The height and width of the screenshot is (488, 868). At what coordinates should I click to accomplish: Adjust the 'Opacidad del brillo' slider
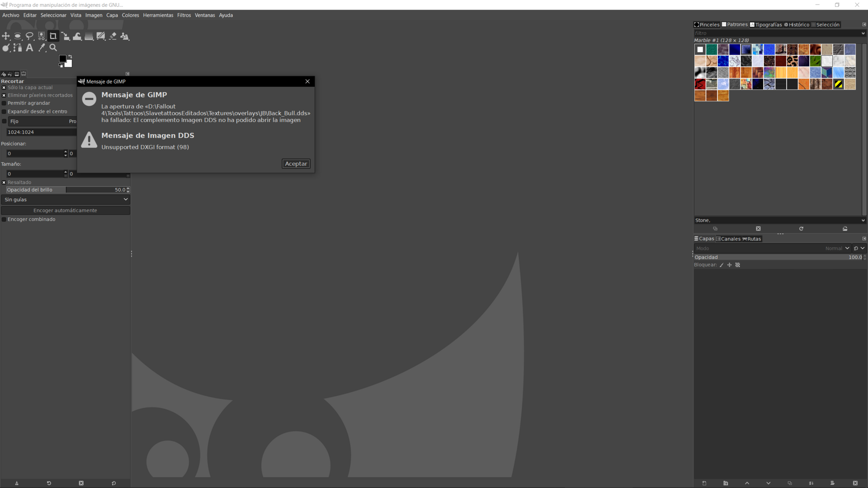(x=66, y=190)
